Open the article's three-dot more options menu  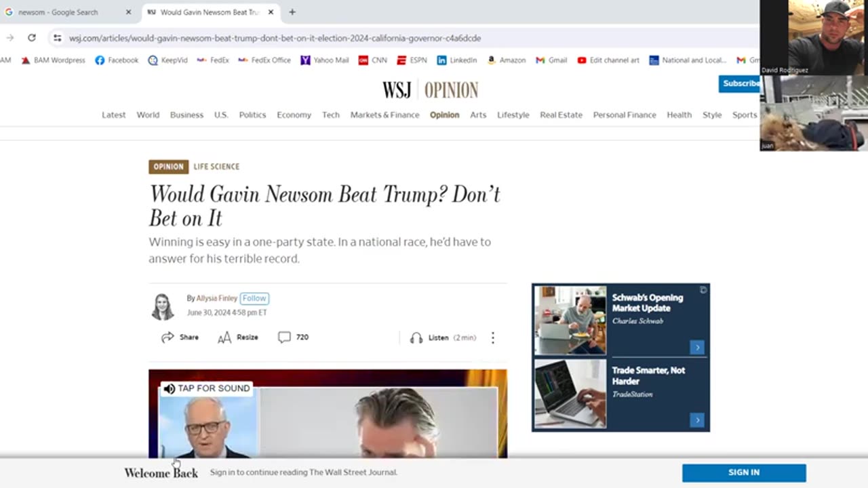click(493, 338)
